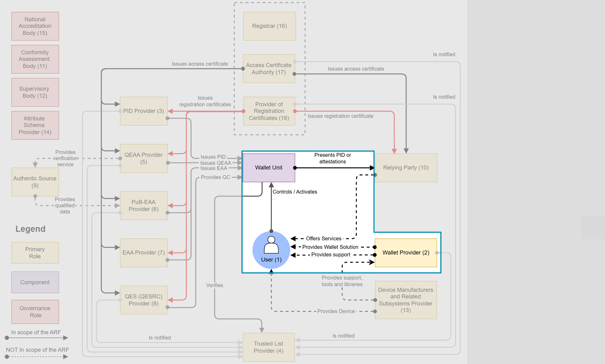Select the Governance Role legend item
The image size is (605, 364).
[x=35, y=311]
